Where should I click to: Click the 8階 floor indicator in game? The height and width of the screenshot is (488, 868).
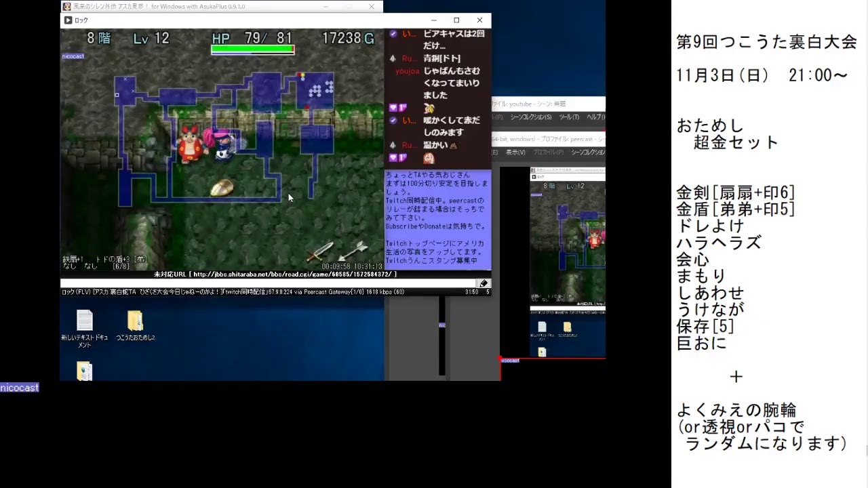pyautogui.click(x=99, y=38)
